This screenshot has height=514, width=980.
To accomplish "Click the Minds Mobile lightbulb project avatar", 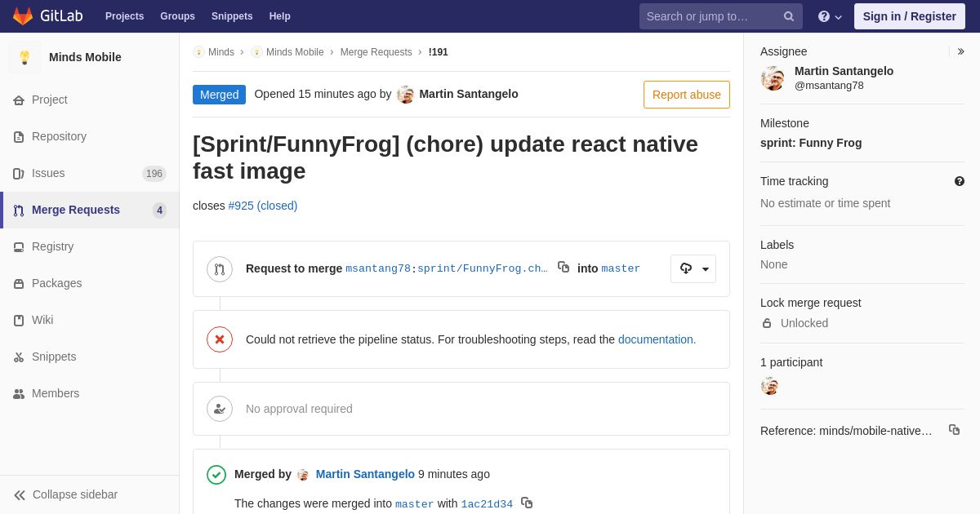I will tap(24, 57).
